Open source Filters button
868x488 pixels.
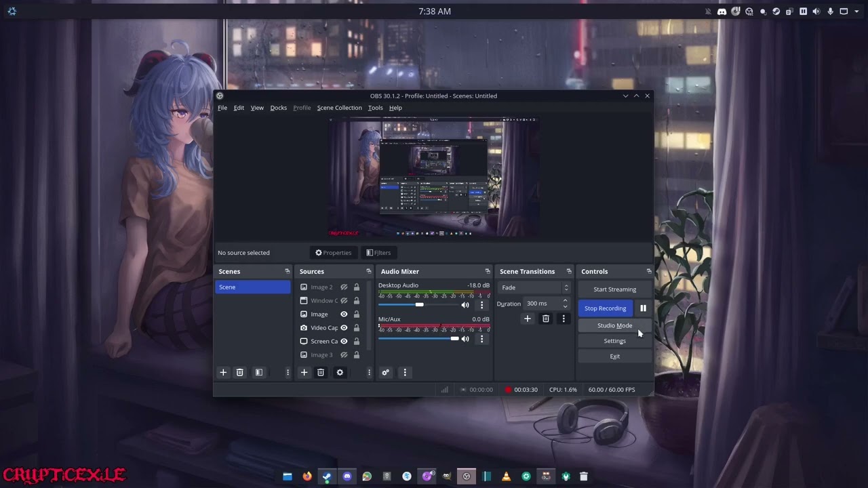(378, 253)
